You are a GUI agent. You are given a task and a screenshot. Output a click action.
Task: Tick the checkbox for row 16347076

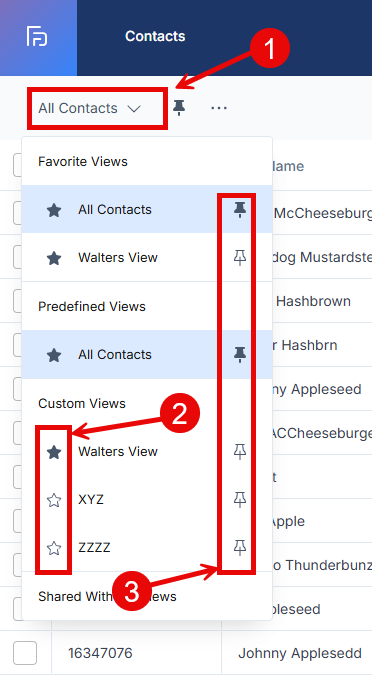(x=25, y=653)
